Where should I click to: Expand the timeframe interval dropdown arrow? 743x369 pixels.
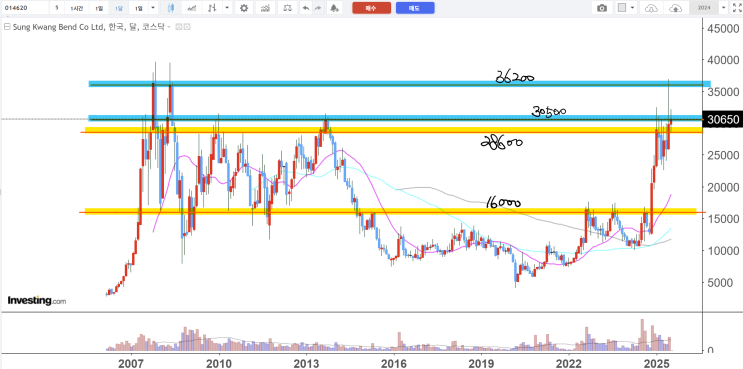(153, 8)
